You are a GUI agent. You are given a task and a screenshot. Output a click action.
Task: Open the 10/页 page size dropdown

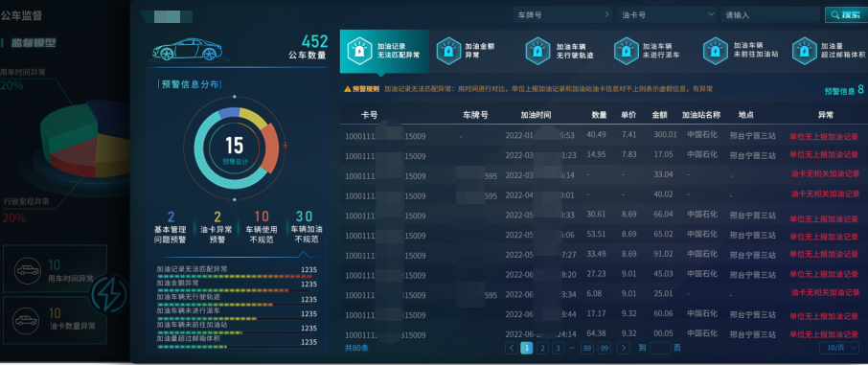839,348
